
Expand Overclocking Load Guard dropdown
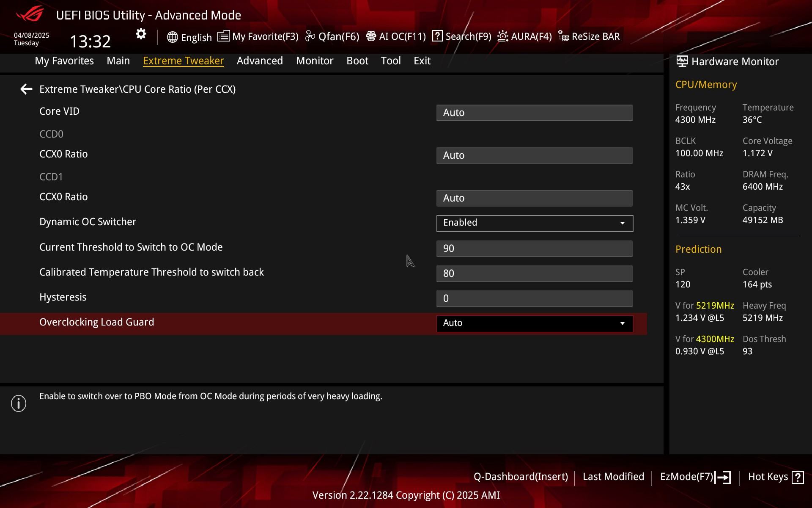(x=534, y=323)
